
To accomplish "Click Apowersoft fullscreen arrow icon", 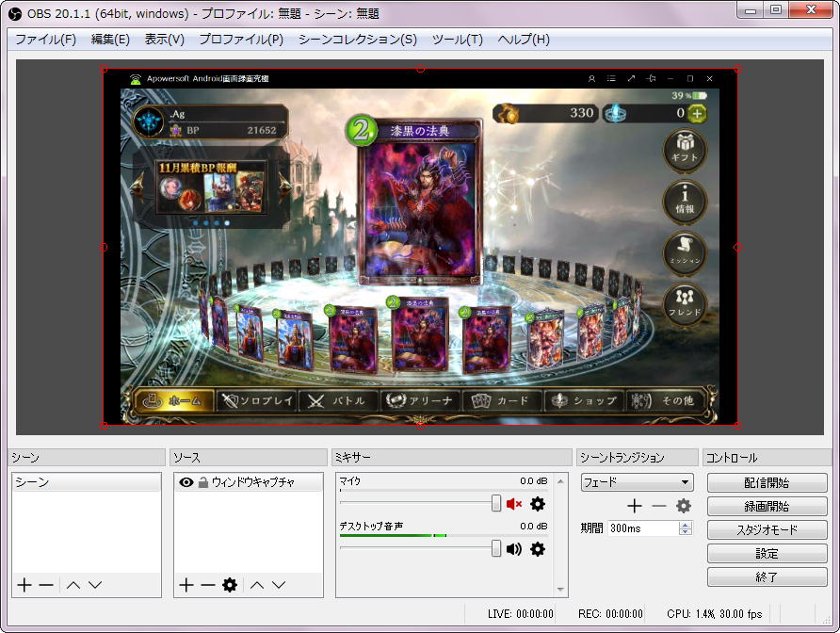I will point(631,79).
